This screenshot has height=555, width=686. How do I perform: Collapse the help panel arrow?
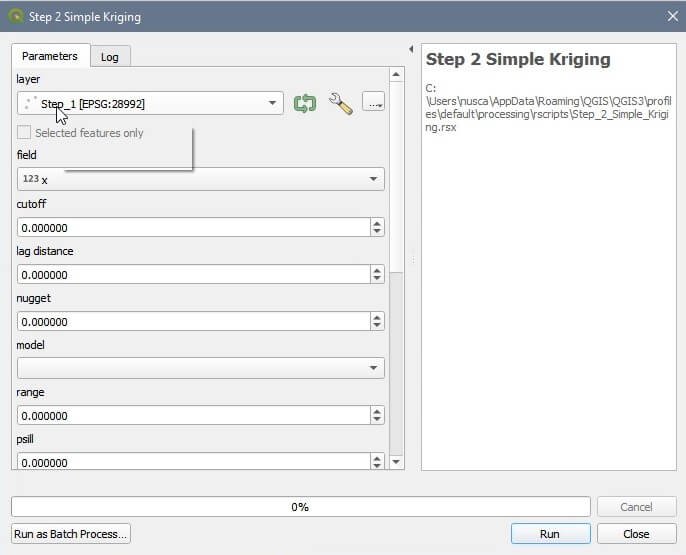[411, 49]
